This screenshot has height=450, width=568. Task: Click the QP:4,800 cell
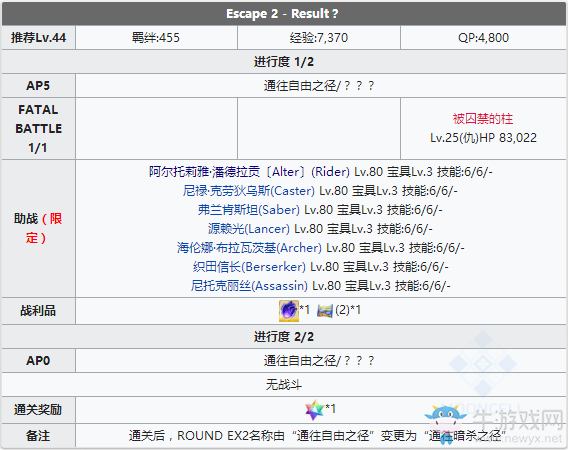[x=483, y=38]
